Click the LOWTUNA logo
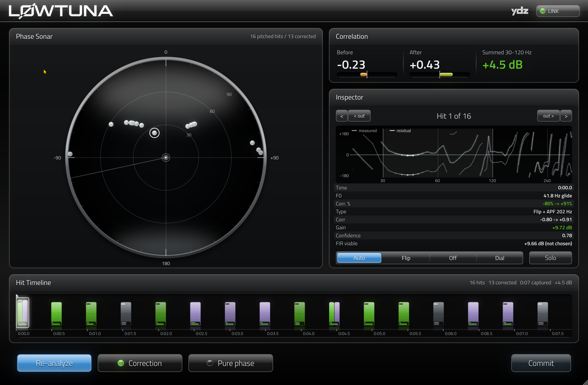Viewport: 588px width, 385px height. pyautogui.click(x=61, y=11)
